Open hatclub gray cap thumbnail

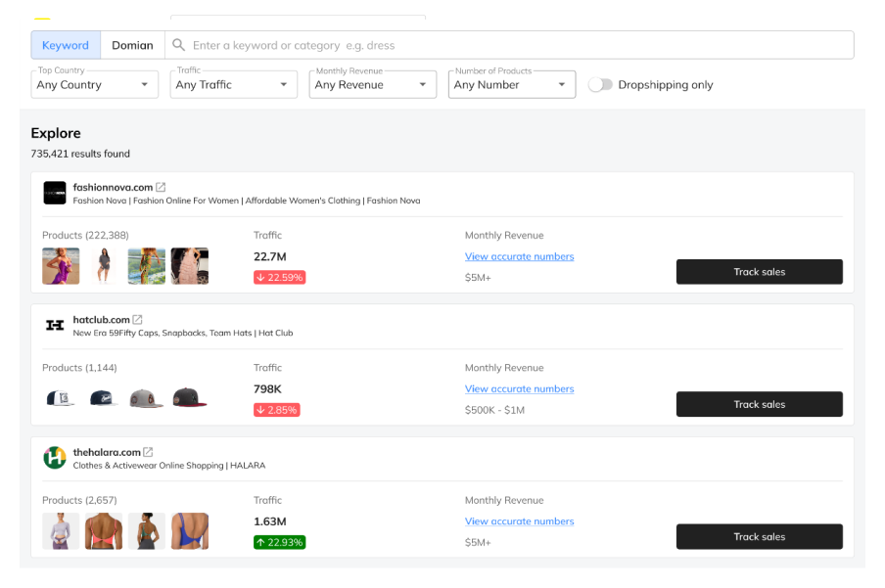[x=147, y=398]
